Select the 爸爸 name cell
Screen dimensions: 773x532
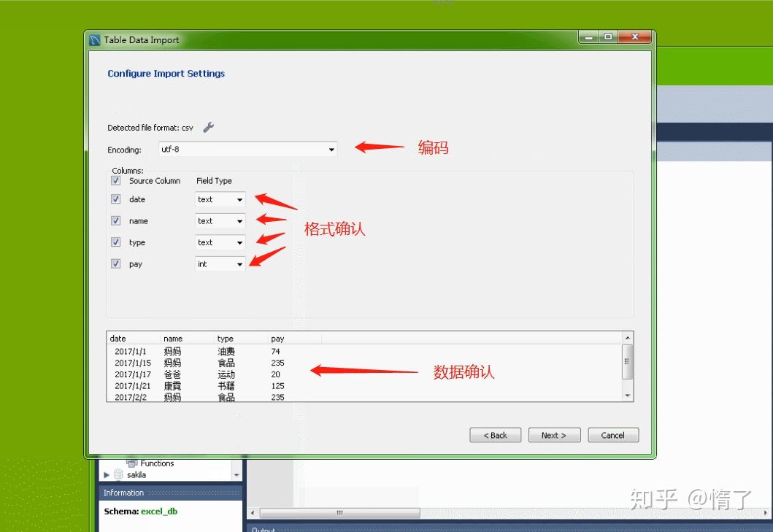[x=172, y=374]
